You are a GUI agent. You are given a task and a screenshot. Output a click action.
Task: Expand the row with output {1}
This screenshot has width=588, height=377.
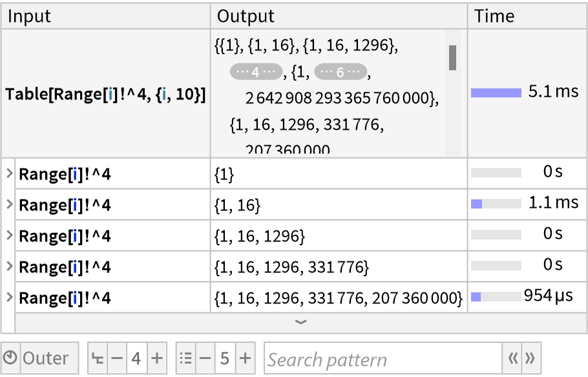tap(10, 173)
